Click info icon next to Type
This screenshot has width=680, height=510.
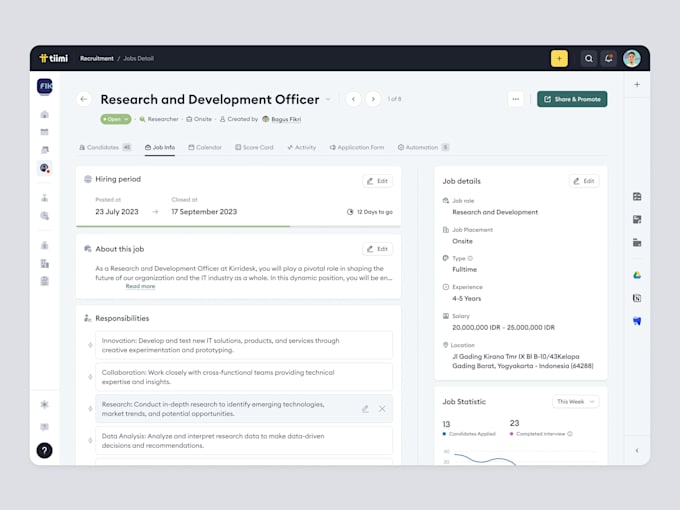coord(470,258)
